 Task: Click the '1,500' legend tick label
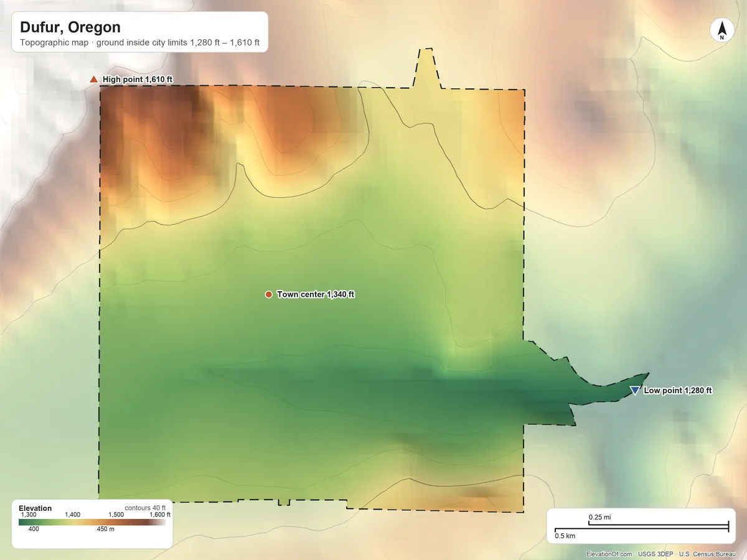pyautogui.click(x=116, y=515)
